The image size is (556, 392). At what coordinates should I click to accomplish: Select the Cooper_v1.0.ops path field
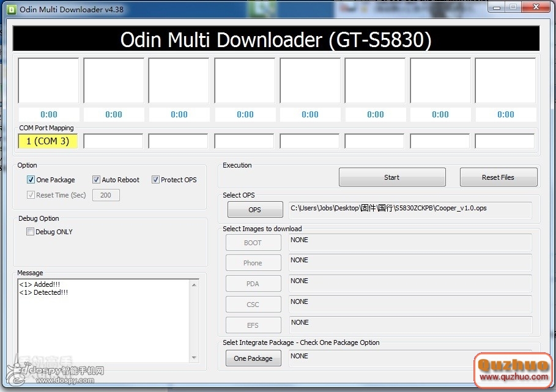point(409,209)
